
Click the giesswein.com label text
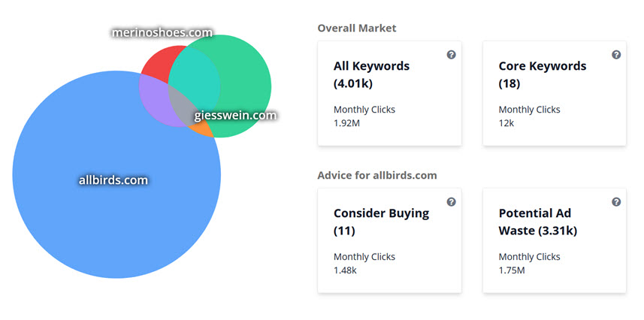[x=235, y=116]
